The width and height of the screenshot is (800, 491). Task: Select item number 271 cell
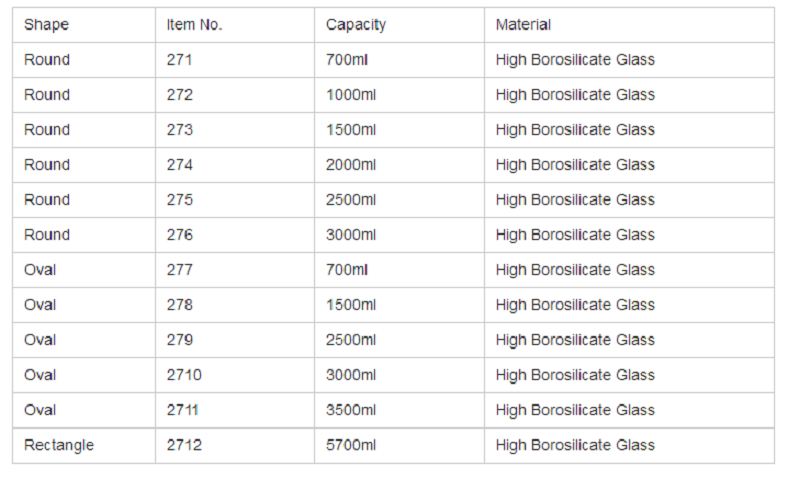tap(180, 60)
